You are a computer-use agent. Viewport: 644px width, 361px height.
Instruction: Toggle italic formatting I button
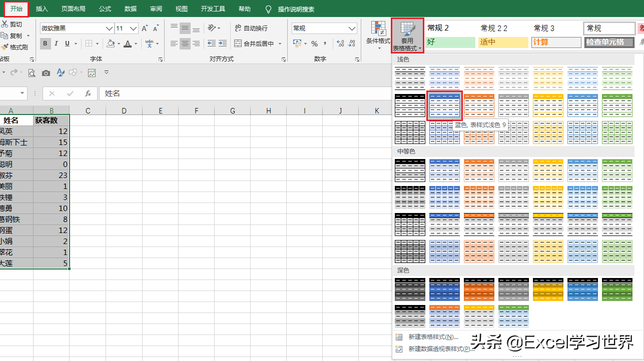[x=57, y=43]
